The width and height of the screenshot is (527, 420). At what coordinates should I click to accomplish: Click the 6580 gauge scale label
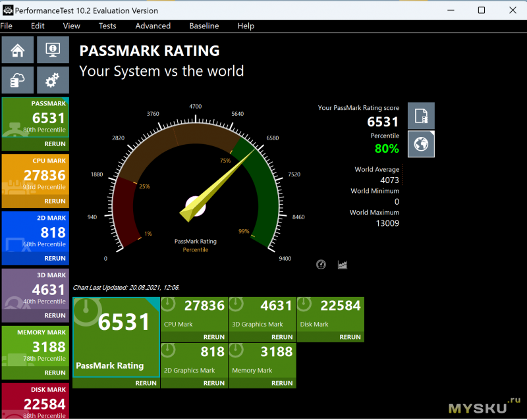click(x=273, y=138)
